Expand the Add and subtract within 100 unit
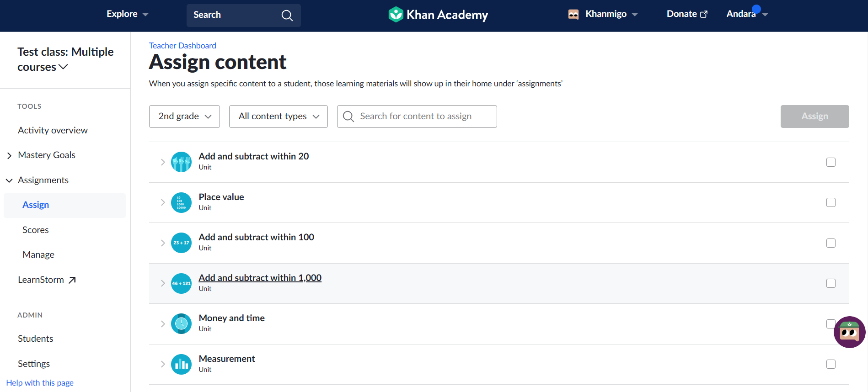This screenshot has height=392, width=868. [x=163, y=243]
